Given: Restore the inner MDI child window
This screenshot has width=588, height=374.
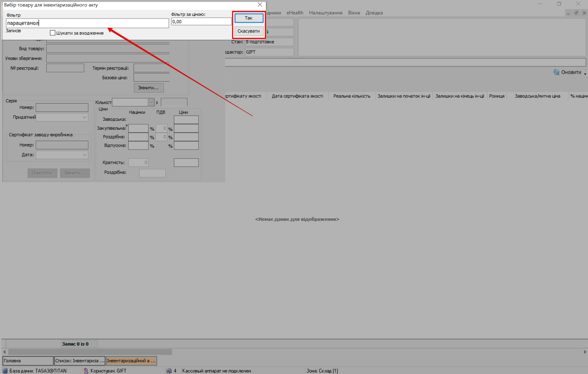Looking at the screenshot, I should click(576, 13).
